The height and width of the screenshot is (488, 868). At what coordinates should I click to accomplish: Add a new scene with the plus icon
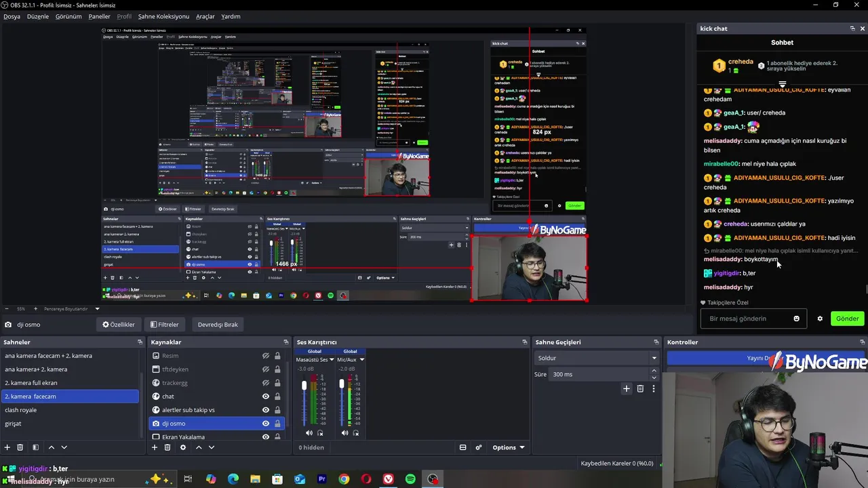[7, 447]
